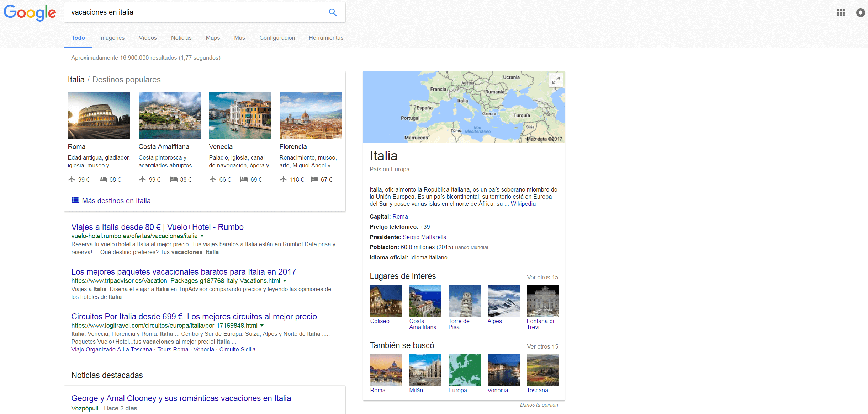
Task: Click Viaje Organizado A La Toscana sitelink
Action: (x=112, y=349)
